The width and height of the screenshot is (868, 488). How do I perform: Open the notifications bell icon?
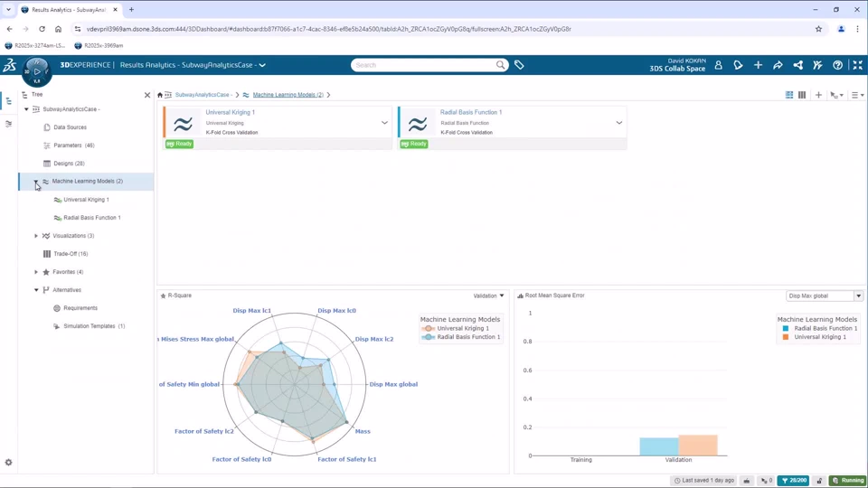(x=738, y=65)
